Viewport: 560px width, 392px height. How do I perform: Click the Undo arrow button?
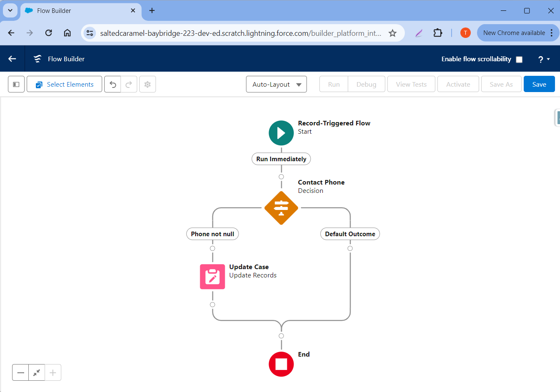pyautogui.click(x=113, y=84)
